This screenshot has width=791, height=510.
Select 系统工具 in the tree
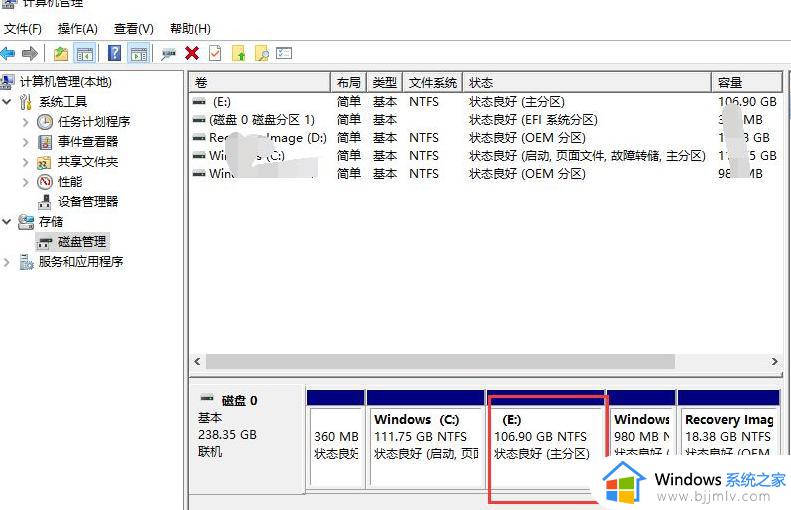(63, 102)
